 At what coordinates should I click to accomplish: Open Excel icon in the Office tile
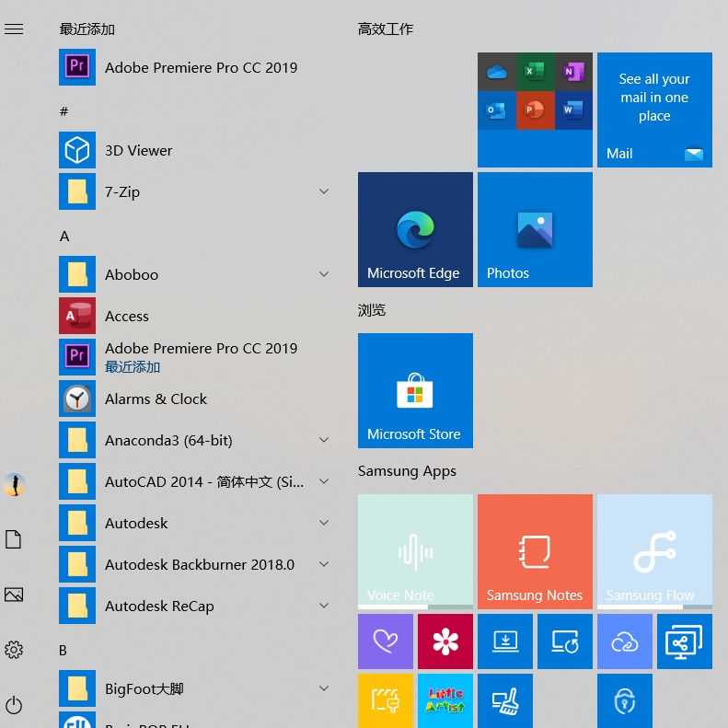pos(535,72)
